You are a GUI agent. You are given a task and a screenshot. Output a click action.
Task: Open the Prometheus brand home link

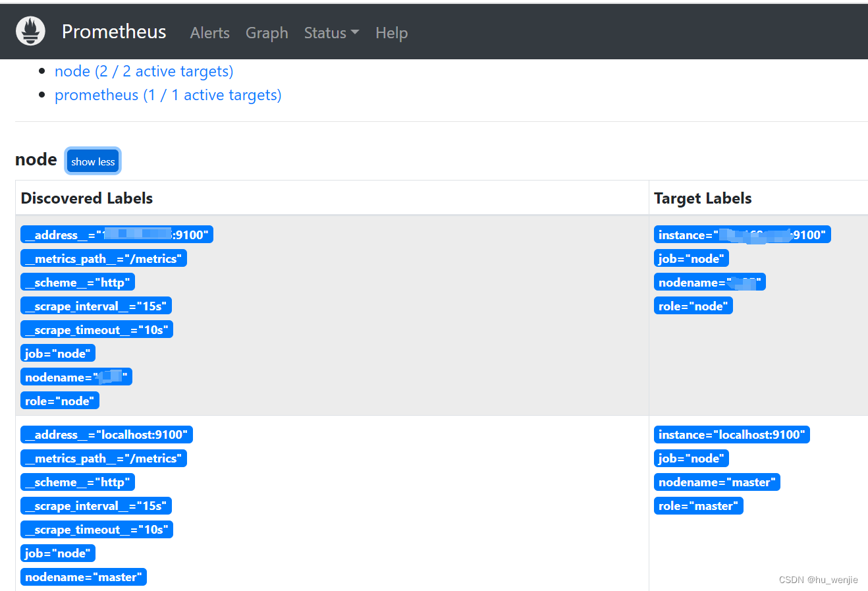(114, 32)
